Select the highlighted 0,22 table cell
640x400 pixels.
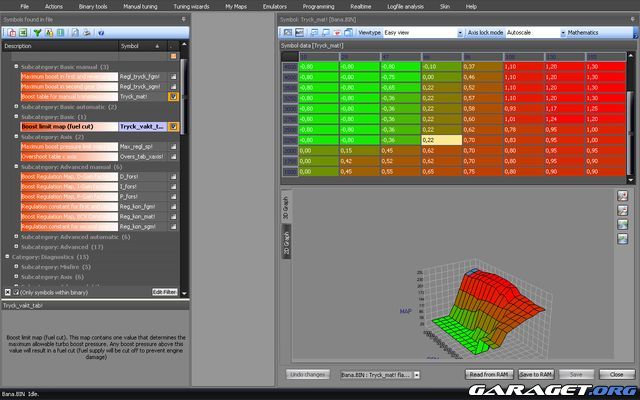(439, 140)
